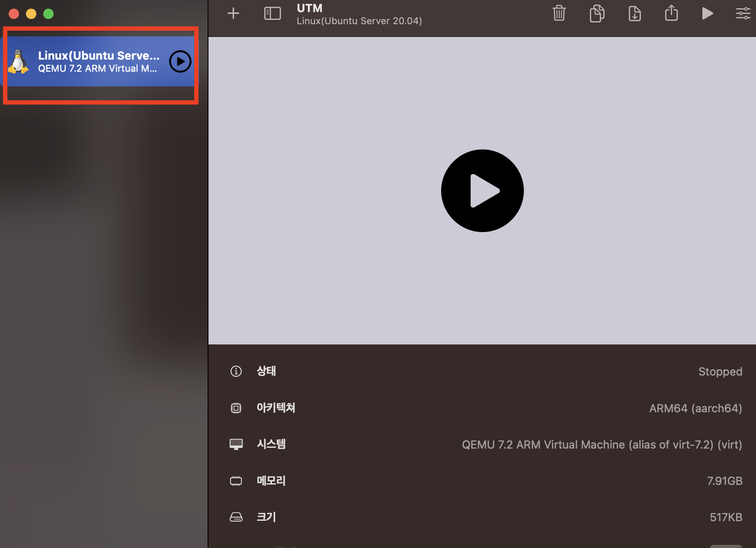Click the CPU chip icon next to 아키텍처
The image size is (756, 548).
[x=236, y=408]
